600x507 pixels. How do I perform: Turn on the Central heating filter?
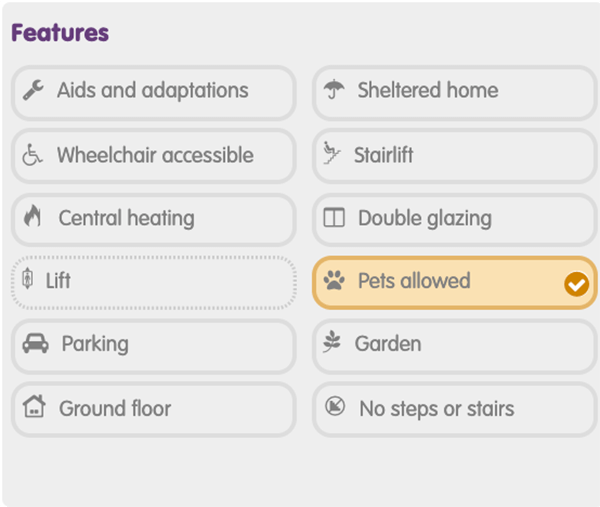point(154,220)
